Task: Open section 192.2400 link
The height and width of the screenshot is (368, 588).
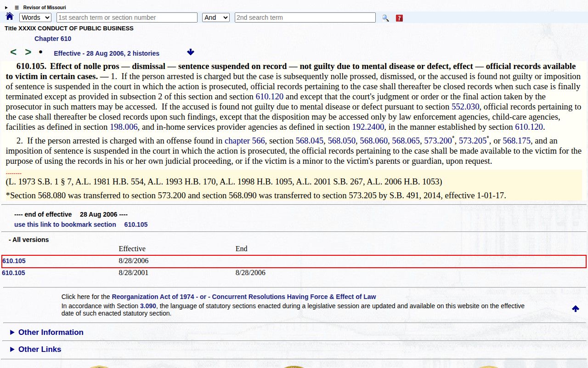Action: pyautogui.click(x=368, y=127)
